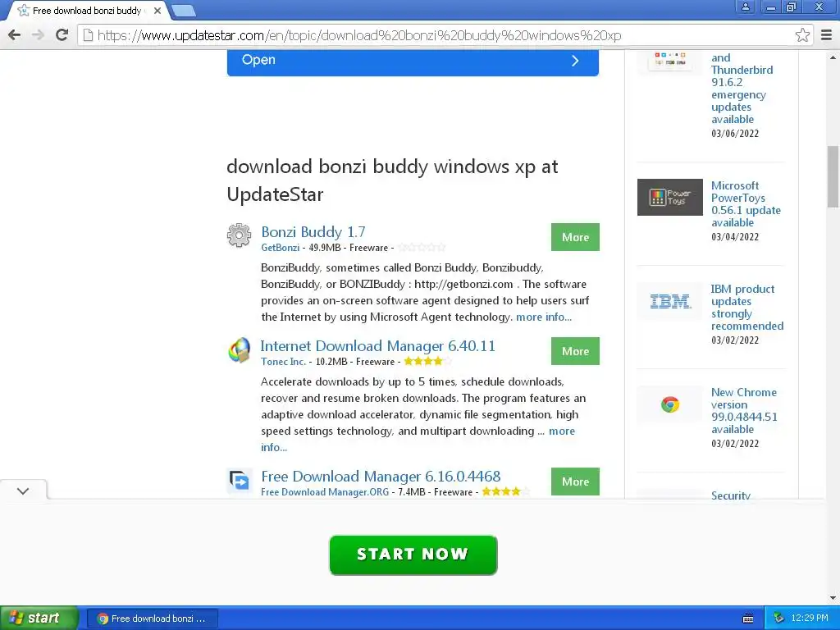The width and height of the screenshot is (840, 630).
Task: Click the 10.2MB file size text
Action: pyautogui.click(x=331, y=362)
